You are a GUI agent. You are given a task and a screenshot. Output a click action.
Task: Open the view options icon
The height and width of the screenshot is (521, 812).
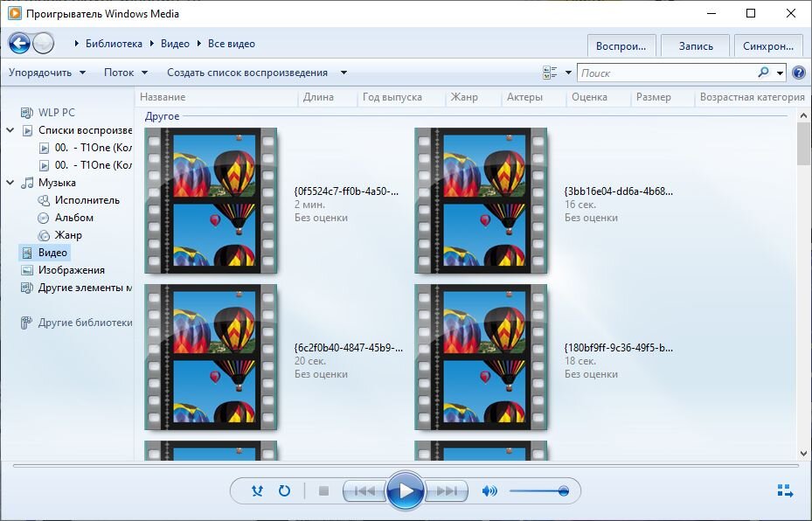[x=550, y=73]
